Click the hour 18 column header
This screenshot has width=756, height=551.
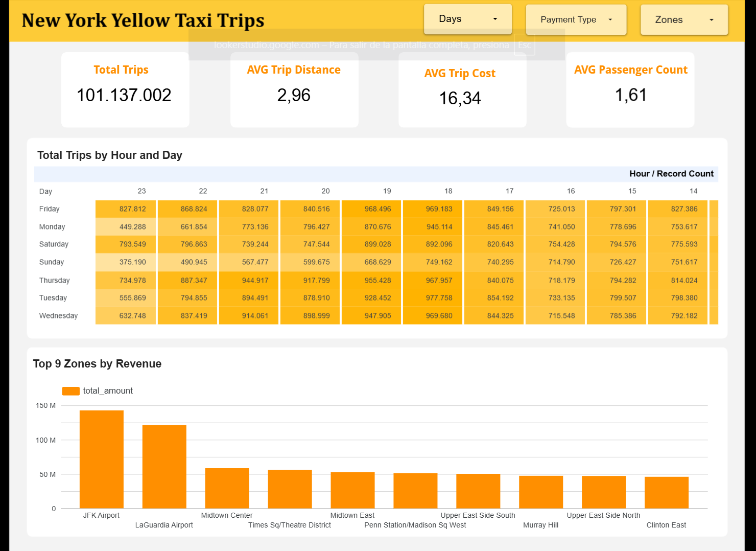coord(448,191)
